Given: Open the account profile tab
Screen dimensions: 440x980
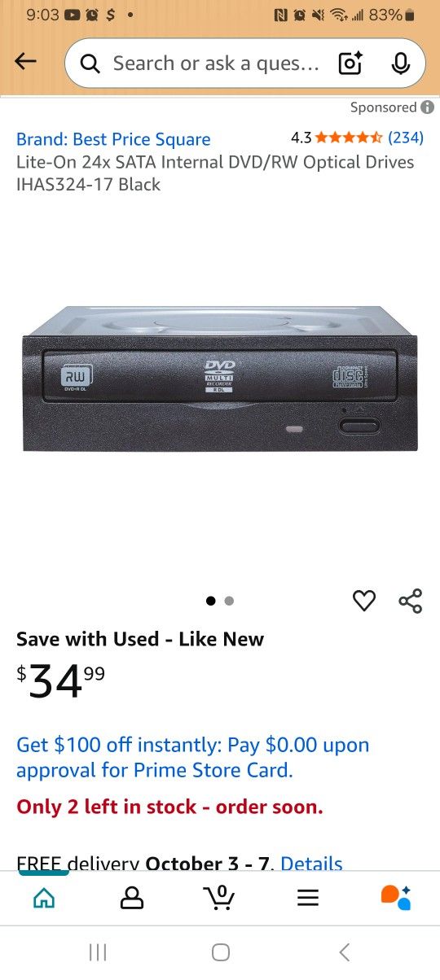Looking at the screenshot, I should point(131,898).
